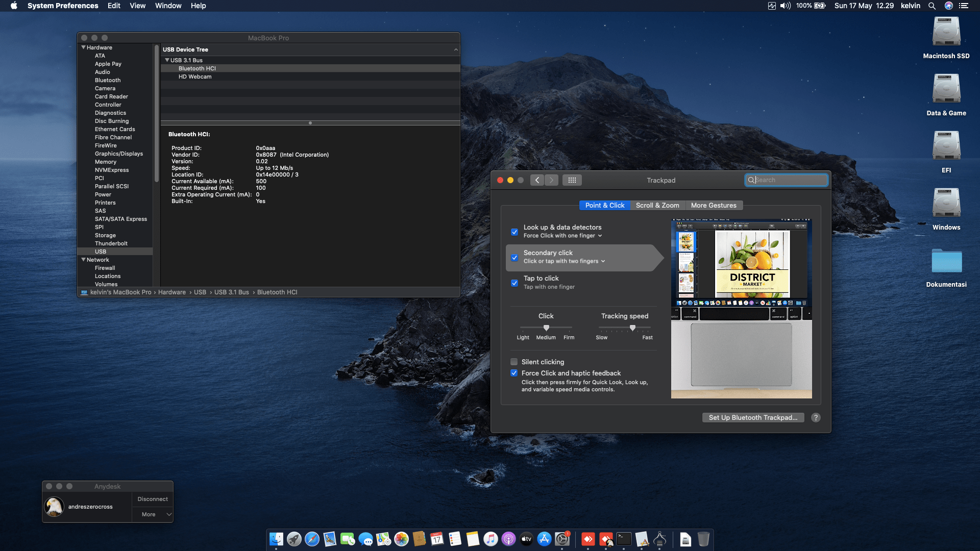Viewport: 980px width, 551px height.
Task: Disable the Tap to click checkbox
Action: point(514,283)
